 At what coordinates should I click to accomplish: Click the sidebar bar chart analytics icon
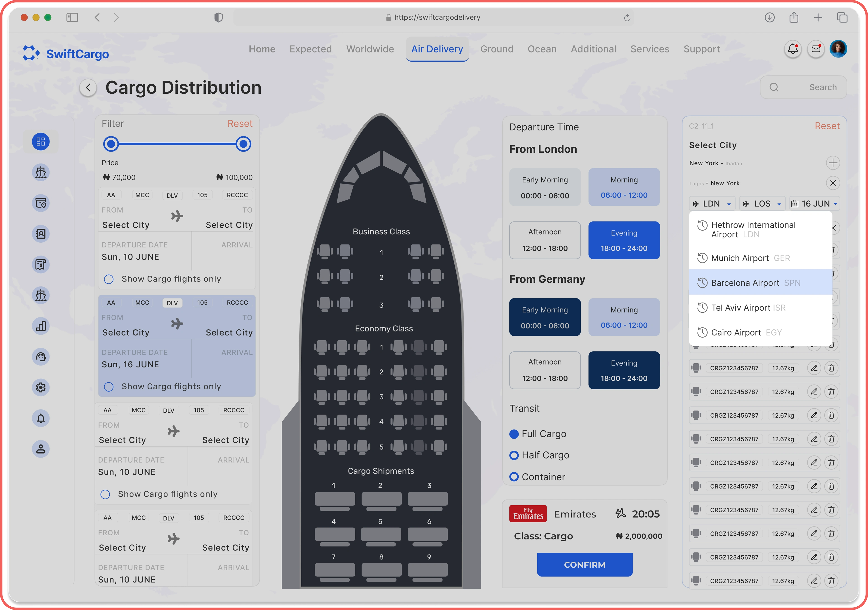point(41,326)
